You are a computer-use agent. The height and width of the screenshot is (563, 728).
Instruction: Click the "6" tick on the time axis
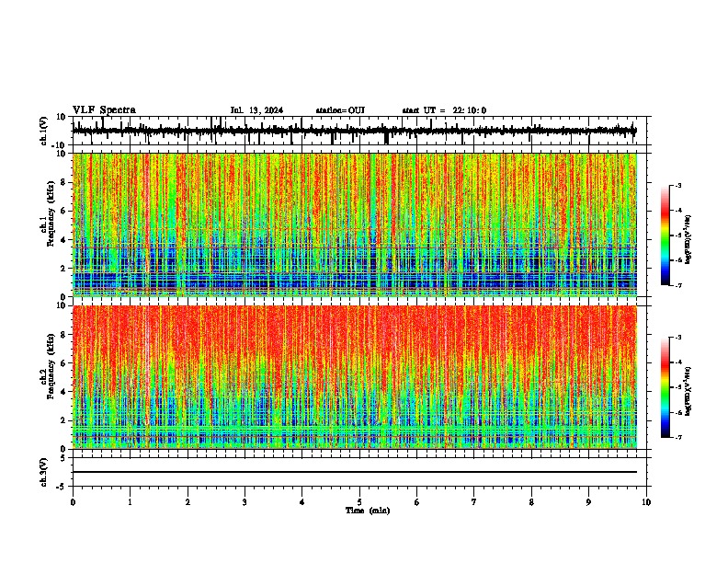(417, 502)
